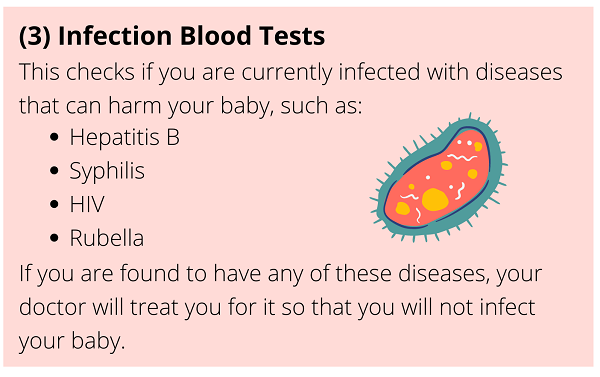Click the bacteria germ illustration
Screen dimensions: 600x377
tap(439, 178)
